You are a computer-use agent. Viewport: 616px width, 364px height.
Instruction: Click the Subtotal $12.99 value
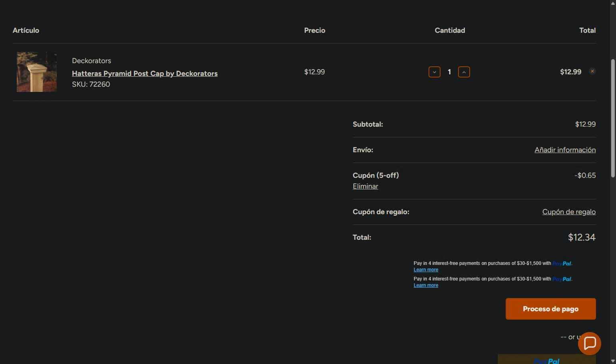coord(585,124)
